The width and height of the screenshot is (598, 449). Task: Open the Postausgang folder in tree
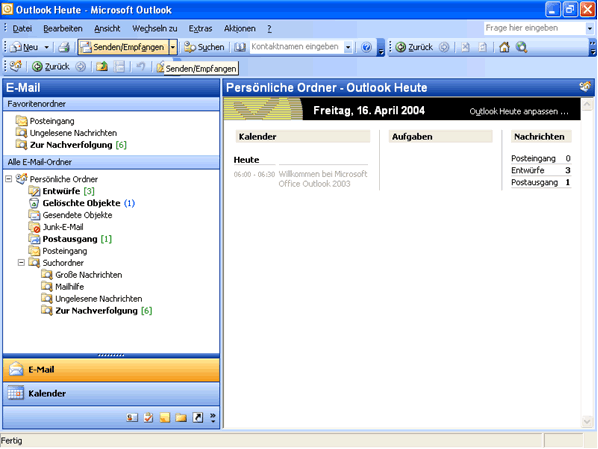point(70,239)
